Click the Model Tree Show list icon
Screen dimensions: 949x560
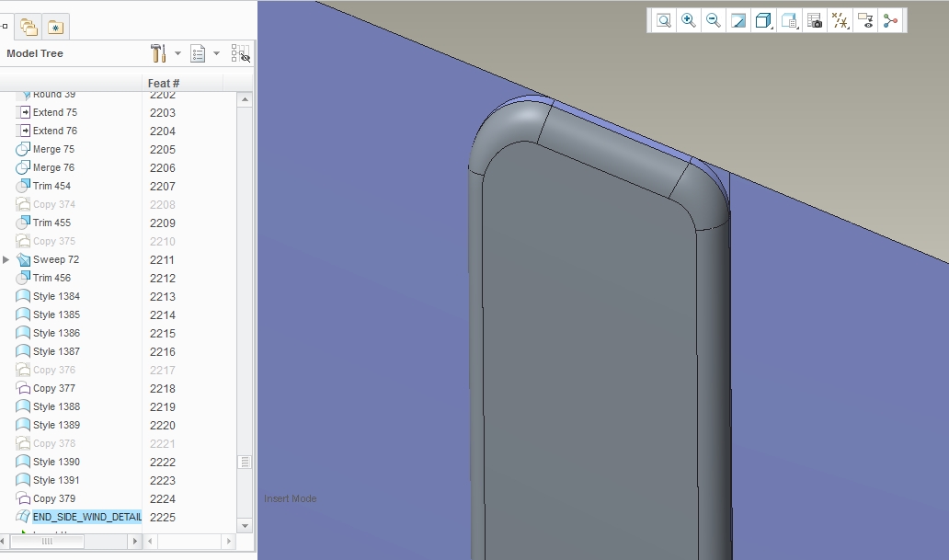198,53
